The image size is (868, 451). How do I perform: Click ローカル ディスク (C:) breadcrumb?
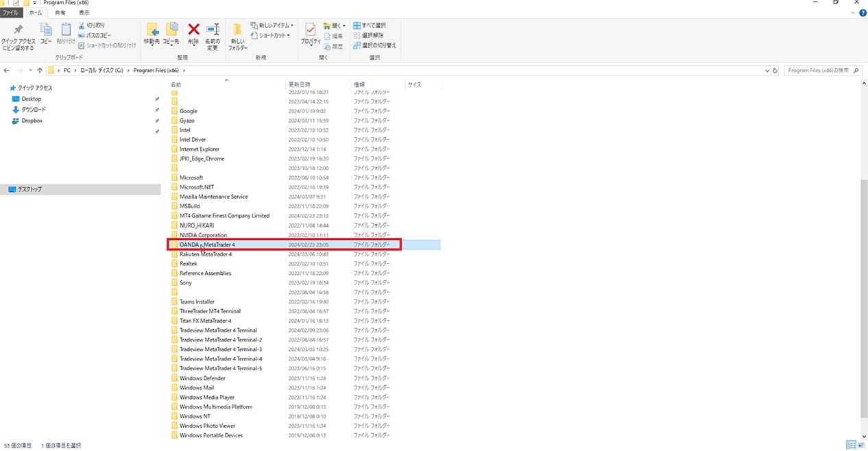coord(101,71)
